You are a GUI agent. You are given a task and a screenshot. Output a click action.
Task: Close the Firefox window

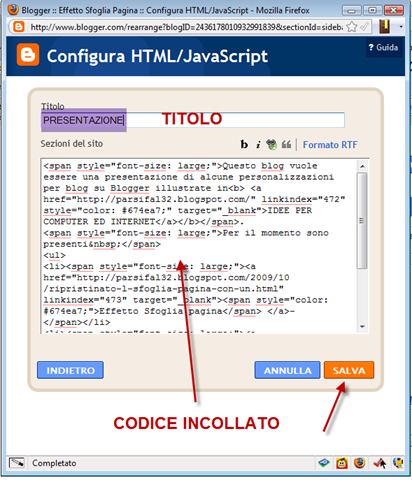point(394,11)
